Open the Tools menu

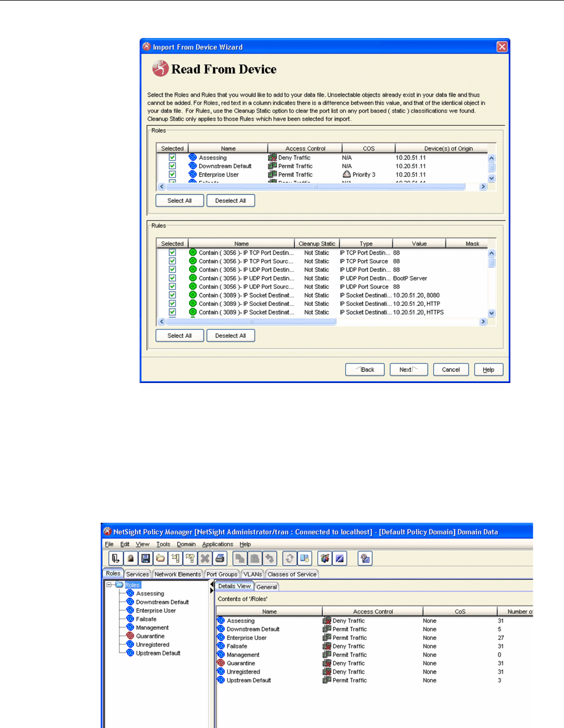click(163, 544)
